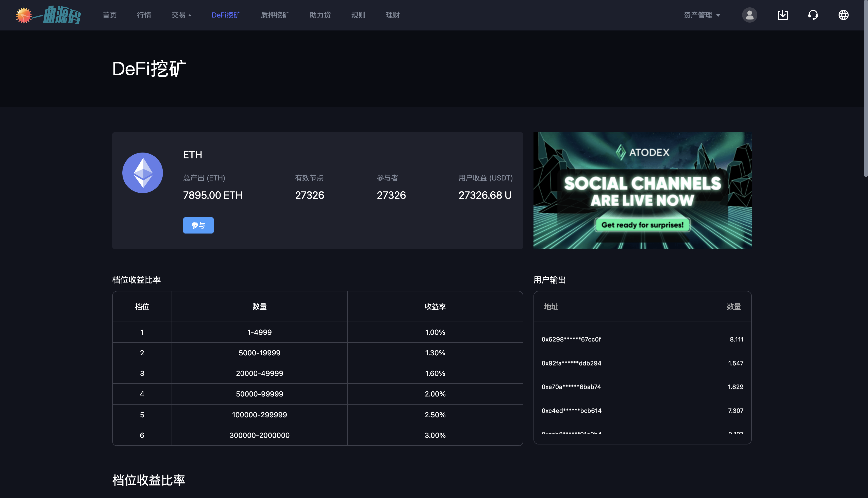The image size is (868, 498).
Task: Go to 行情 market page
Action: 144,15
